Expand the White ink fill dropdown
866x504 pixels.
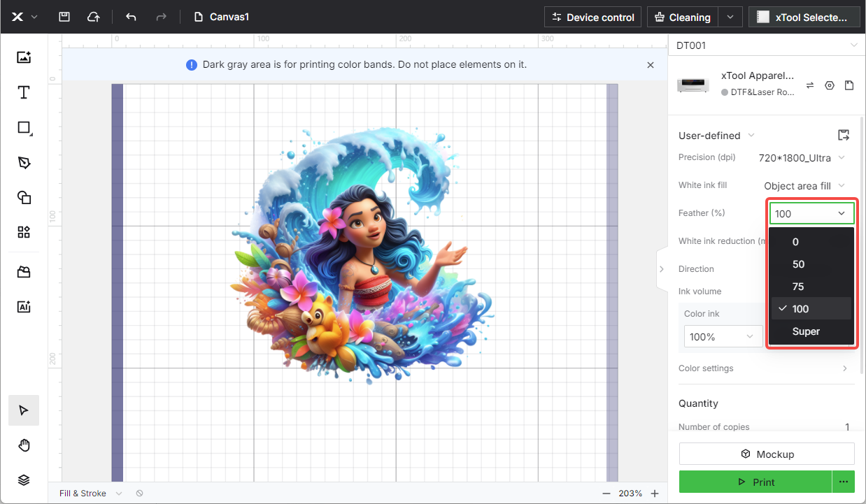coord(804,186)
